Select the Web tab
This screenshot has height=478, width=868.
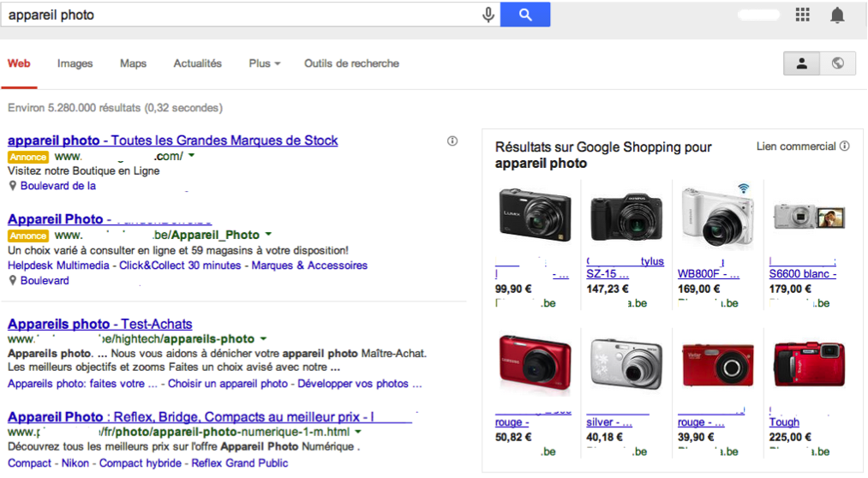click(19, 63)
